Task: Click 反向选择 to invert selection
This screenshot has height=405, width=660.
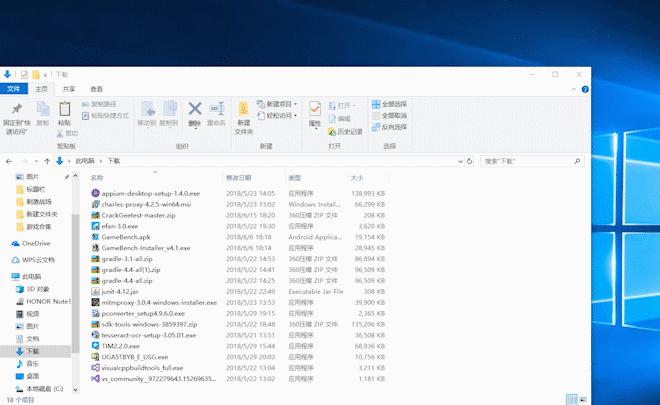Action: point(389,127)
